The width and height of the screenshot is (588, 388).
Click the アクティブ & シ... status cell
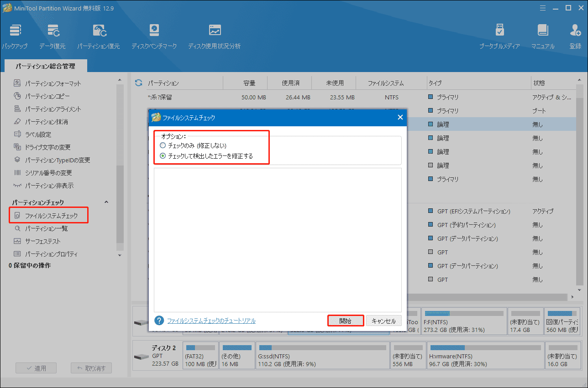pyautogui.click(x=551, y=97)
